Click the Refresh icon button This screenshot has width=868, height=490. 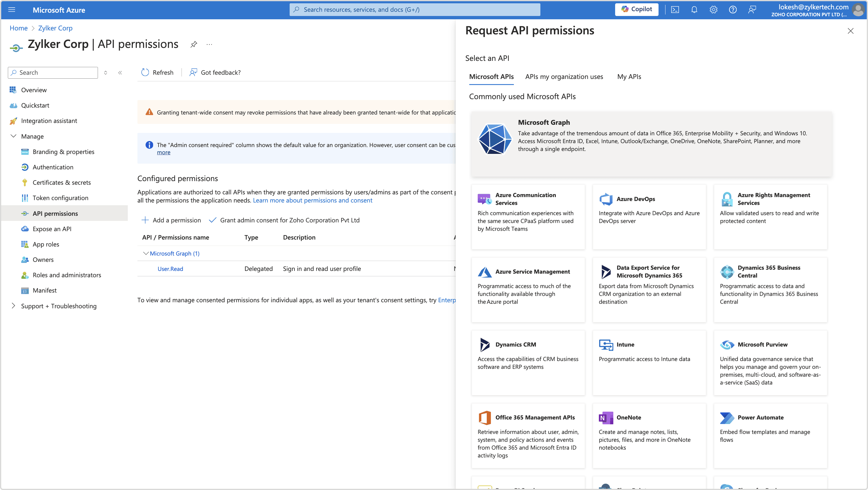click(145, 72)
